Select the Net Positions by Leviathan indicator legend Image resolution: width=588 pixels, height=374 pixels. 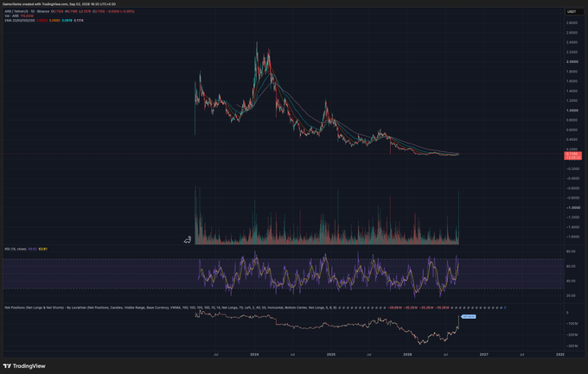tap(170, 307)
